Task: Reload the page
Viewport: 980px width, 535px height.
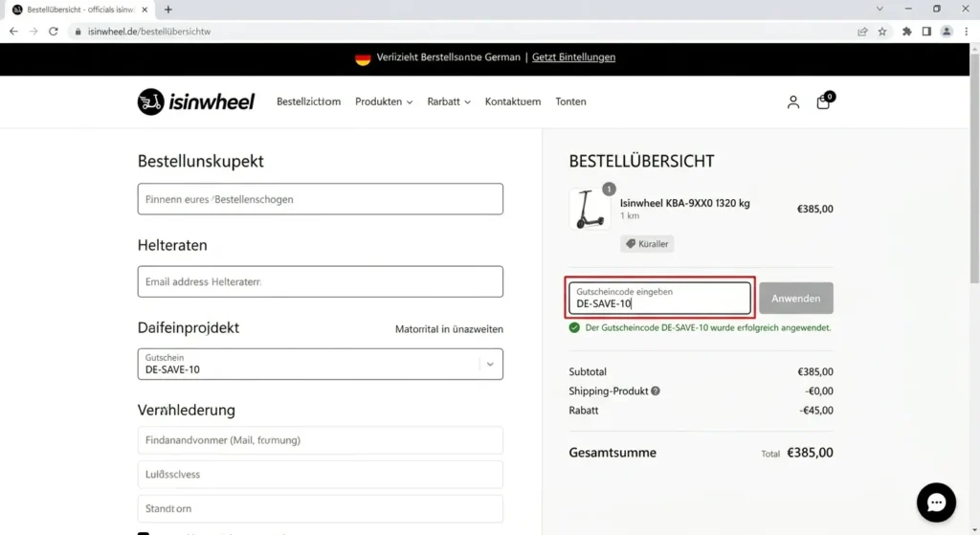Action: coord(54,32)
